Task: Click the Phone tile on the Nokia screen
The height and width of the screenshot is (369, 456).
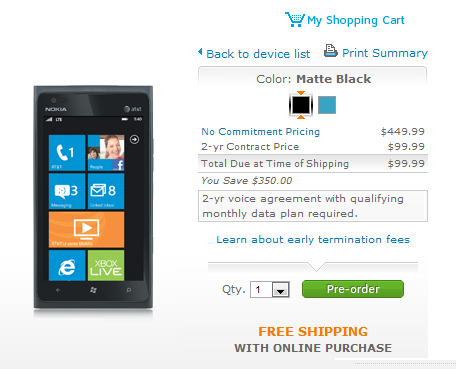Action: pos(67,153)
